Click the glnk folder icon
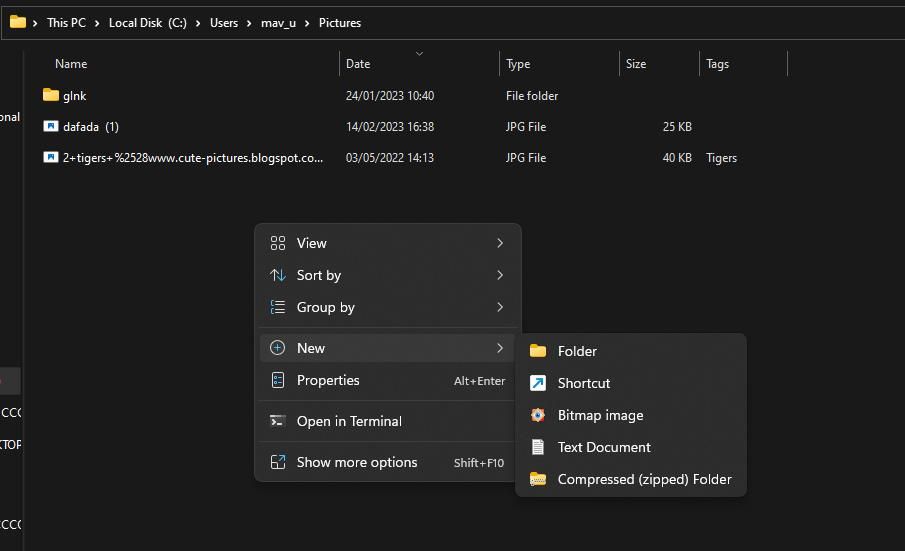The height and width of the screenshot is (551, 905). click(x=51, y=96)
